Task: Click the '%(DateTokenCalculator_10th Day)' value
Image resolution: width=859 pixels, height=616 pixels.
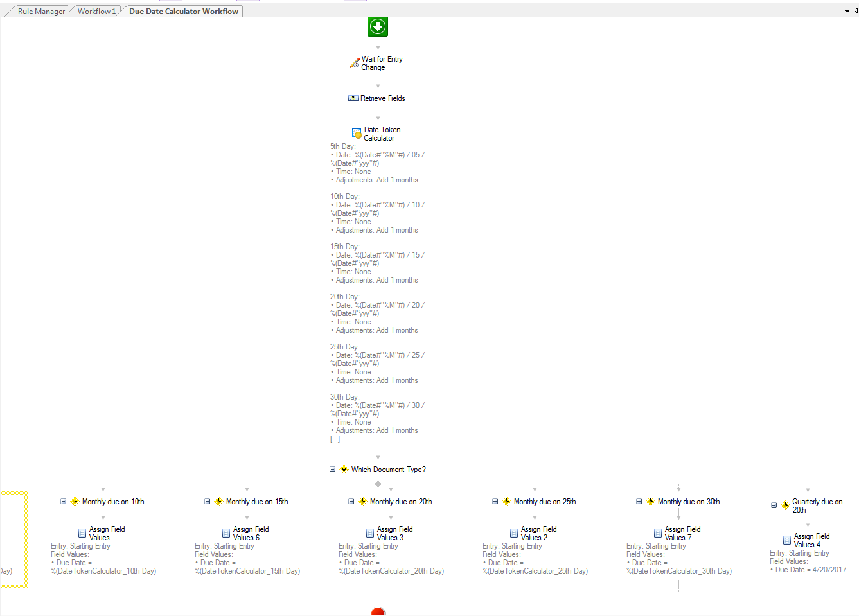Action: [103, 571]
